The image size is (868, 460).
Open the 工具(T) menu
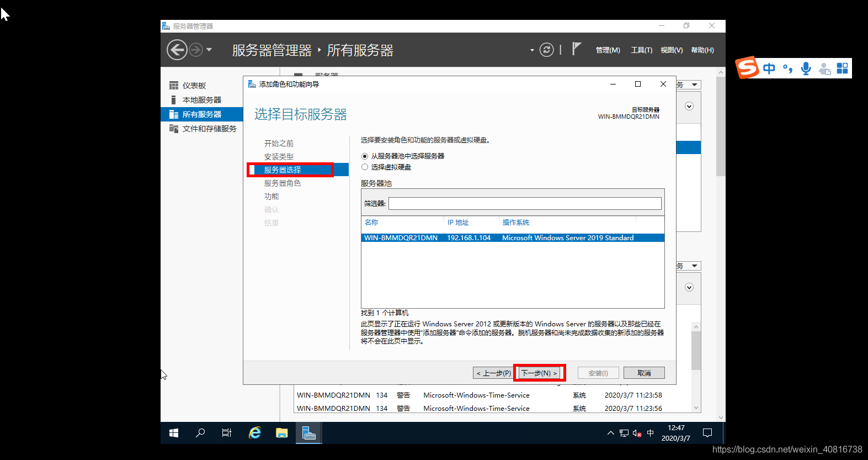(642, 50)
